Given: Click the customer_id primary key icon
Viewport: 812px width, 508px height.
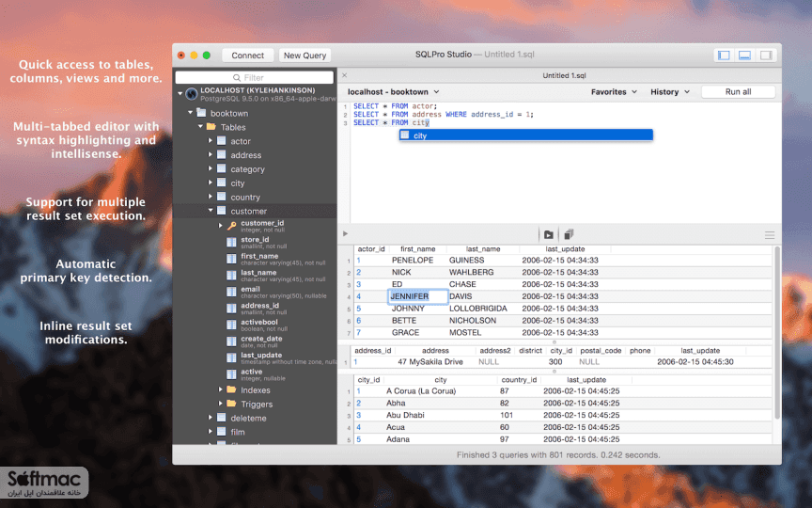Looking at the screenshot, I should (231, 226).
